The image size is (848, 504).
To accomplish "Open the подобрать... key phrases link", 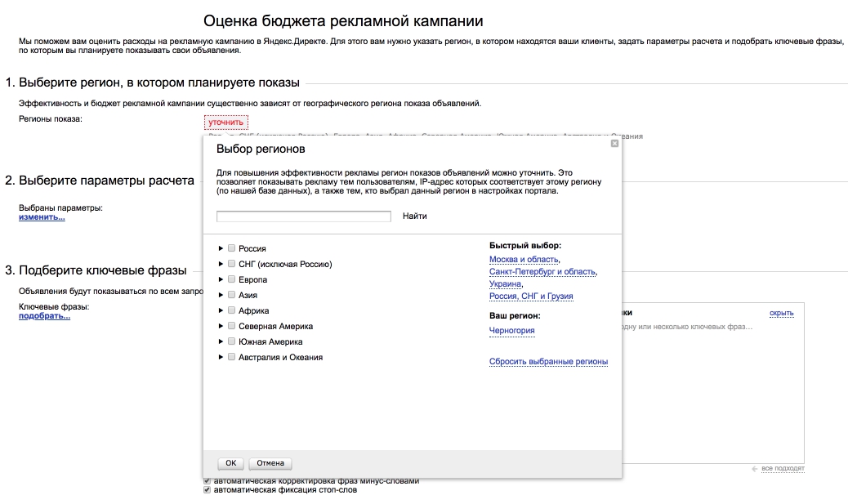I will click(x=44, y=316).
